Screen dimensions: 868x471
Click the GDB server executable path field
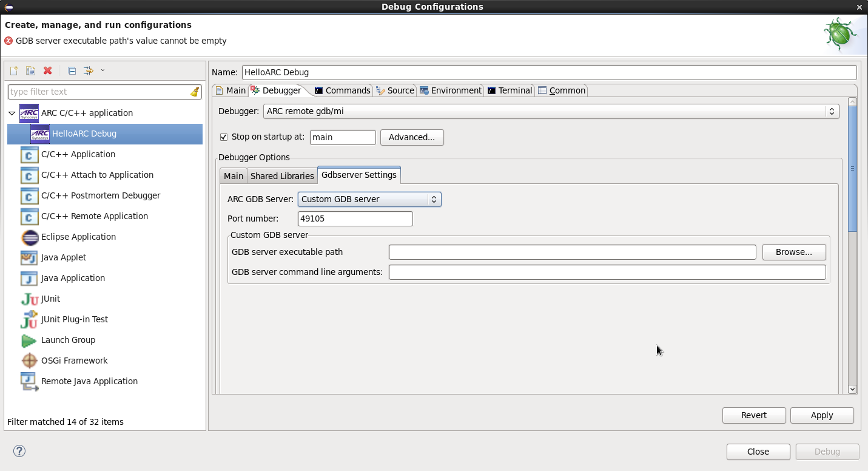pyautogui.click(x=572, y=252)
